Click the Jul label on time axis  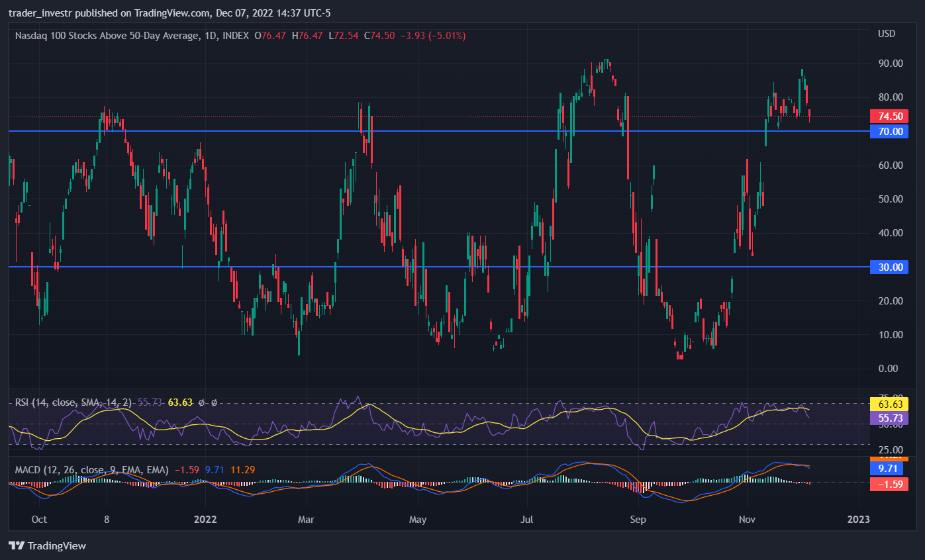point(527,520)
